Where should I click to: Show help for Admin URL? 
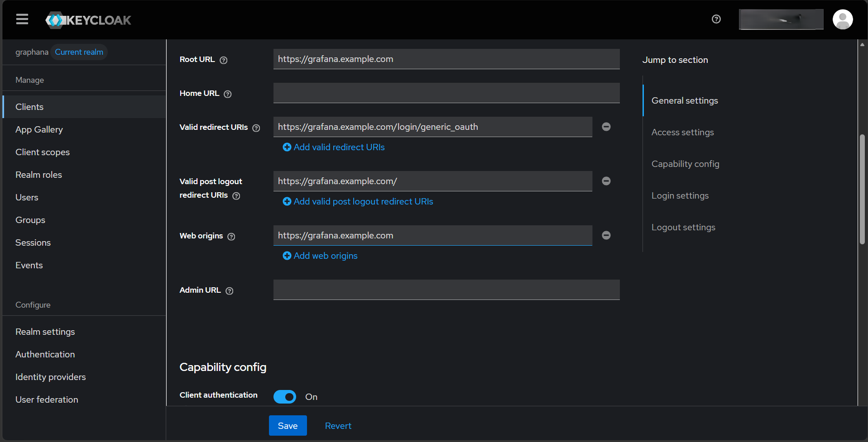tap(230, 291)
